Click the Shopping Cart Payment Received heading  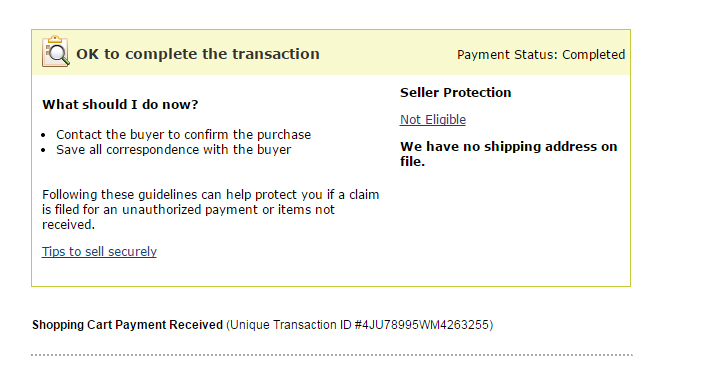(127, 325)
